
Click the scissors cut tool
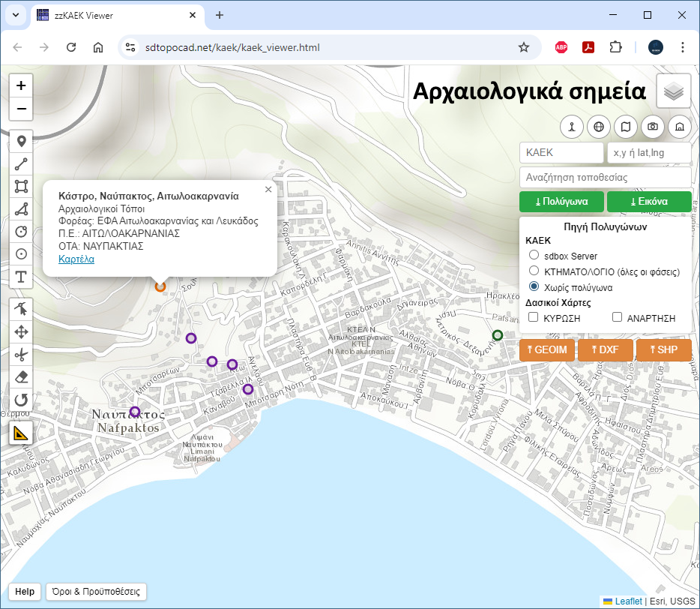click(21, 354)
